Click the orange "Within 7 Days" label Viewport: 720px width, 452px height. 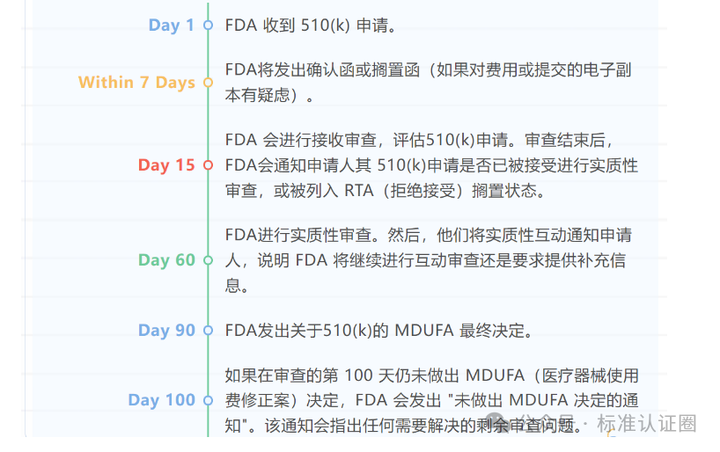[x=136, y=83]
